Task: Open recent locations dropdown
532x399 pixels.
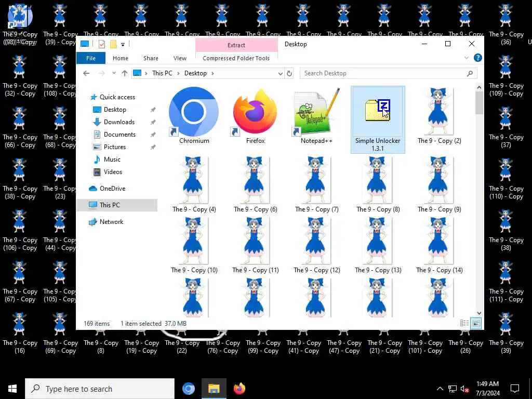Action: pos(114,73)
